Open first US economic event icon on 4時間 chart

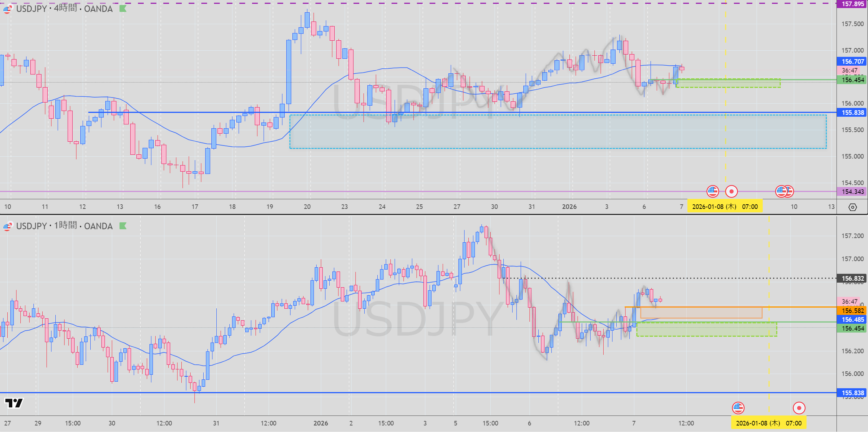point(712,191)
